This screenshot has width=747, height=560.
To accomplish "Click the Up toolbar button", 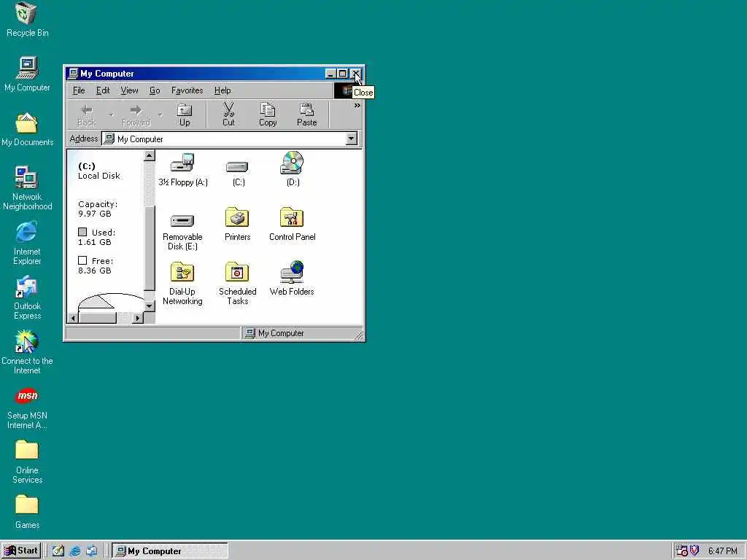I will tap(185, 115).
